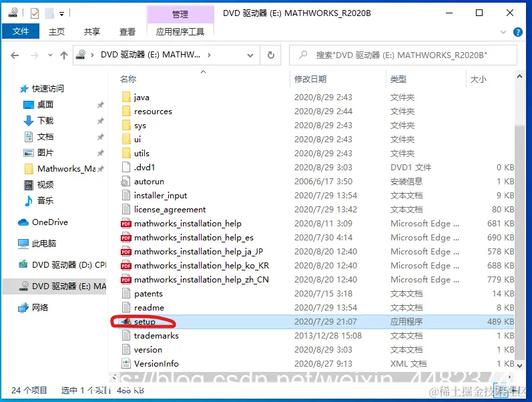532x402 pixels.
Task: Click scroll down arrow of file list
Action: pos(519,365)
